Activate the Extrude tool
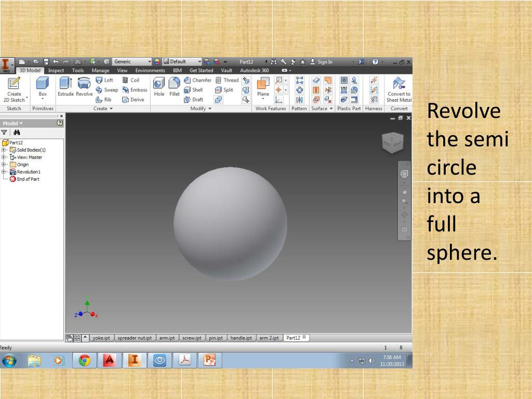Screen dimensions: 532x399 click(x=65, y=87)
